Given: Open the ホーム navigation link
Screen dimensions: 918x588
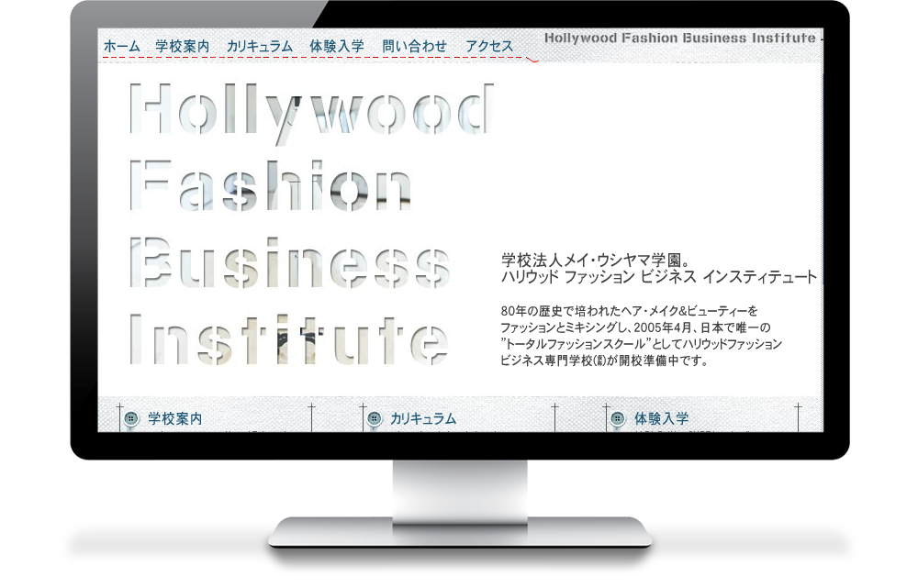Looking at the screenshot, I should [x=122, y=47].
